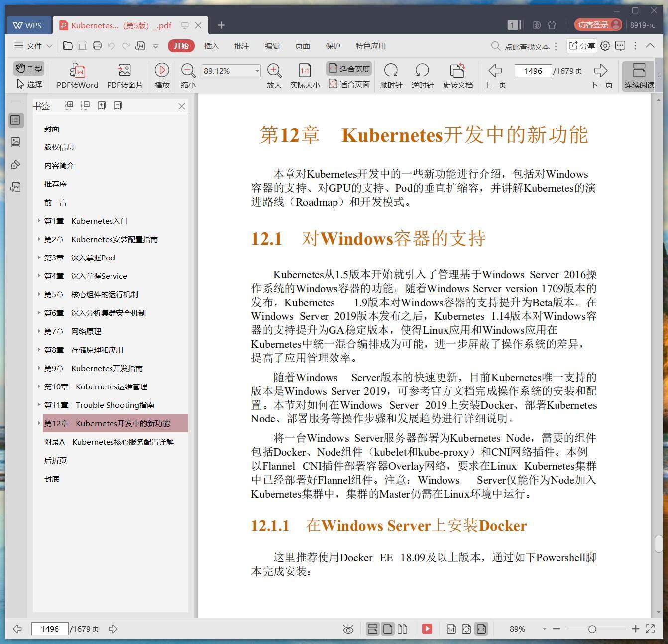Open the 批注 ribbon tab
The height and width of the screenshot is (644, 668).
(x=241, y=46)
